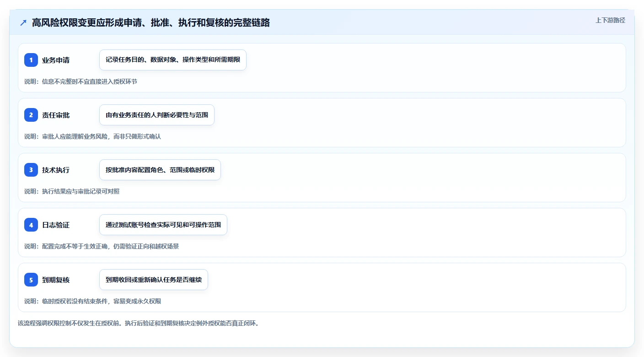Screen dimensions: 644x357
Task: Open the 由有业务责任的人判断必要性与范围 box
Action: [x=157, y=115]
